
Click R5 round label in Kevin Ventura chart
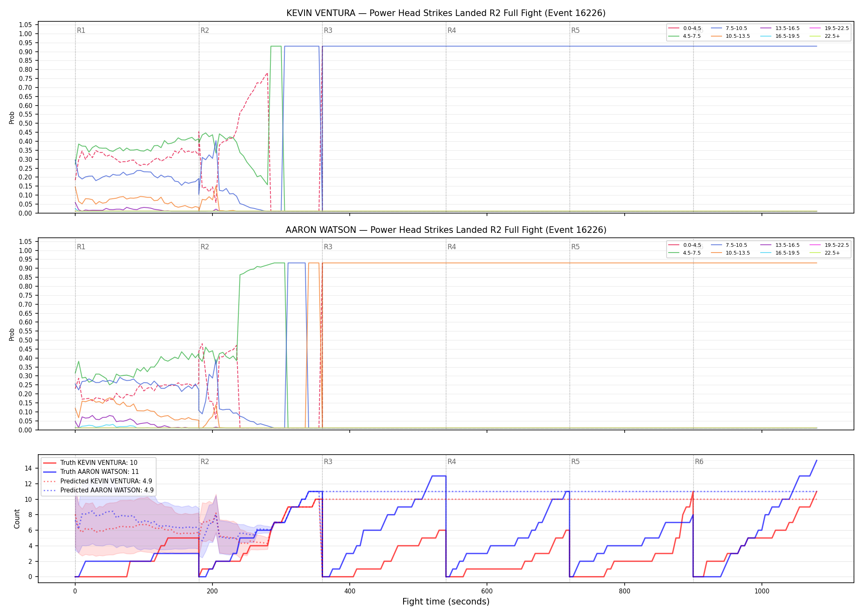[575, 30]
